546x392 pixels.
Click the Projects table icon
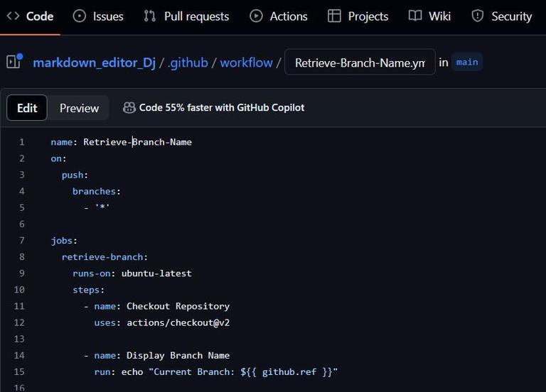pyautogui.click(x=334, y=16)
